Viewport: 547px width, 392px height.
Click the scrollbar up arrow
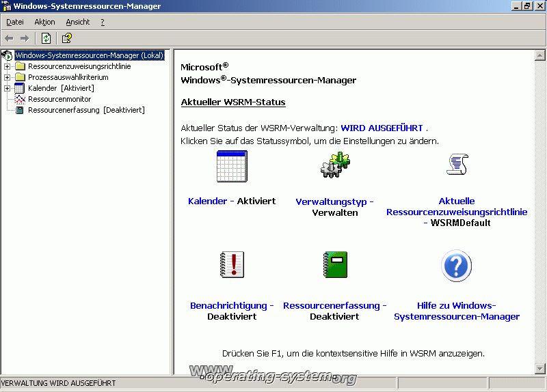[539, 55]
